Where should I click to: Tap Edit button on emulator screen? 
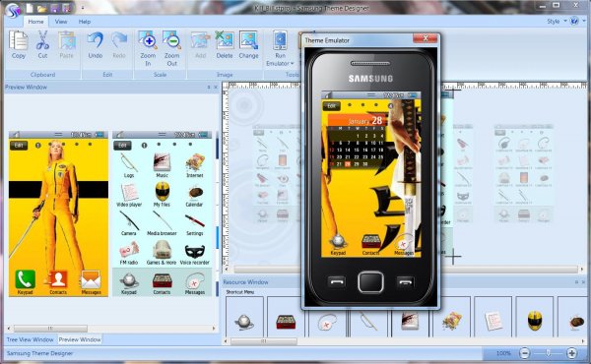pyautogui.click(x=332, y=106)
